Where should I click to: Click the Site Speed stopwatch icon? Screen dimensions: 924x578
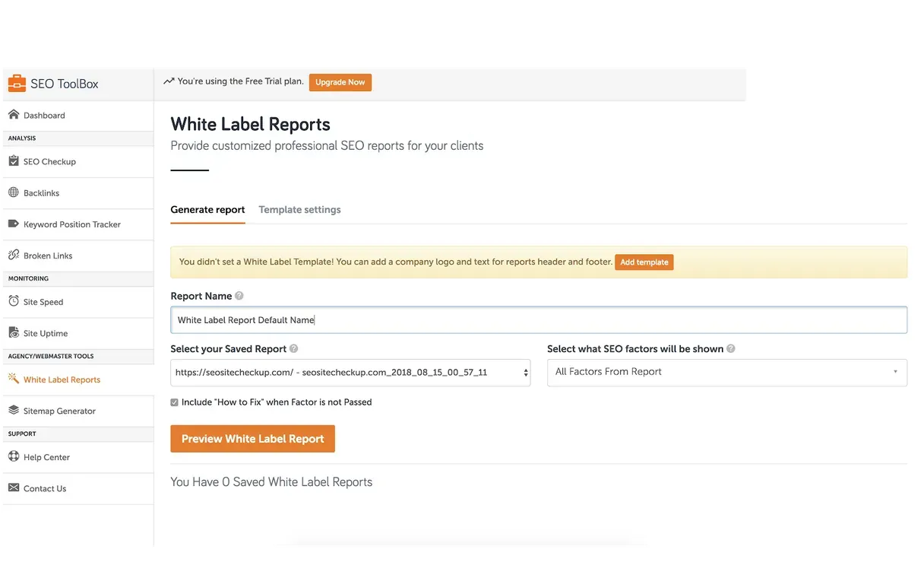[x=14, y=301]
